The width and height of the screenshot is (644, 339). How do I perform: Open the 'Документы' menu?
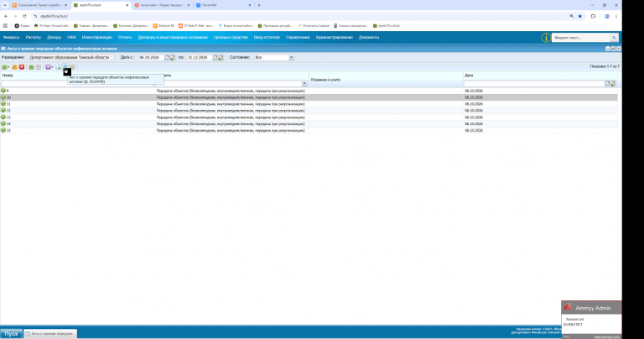click(369, 38)
